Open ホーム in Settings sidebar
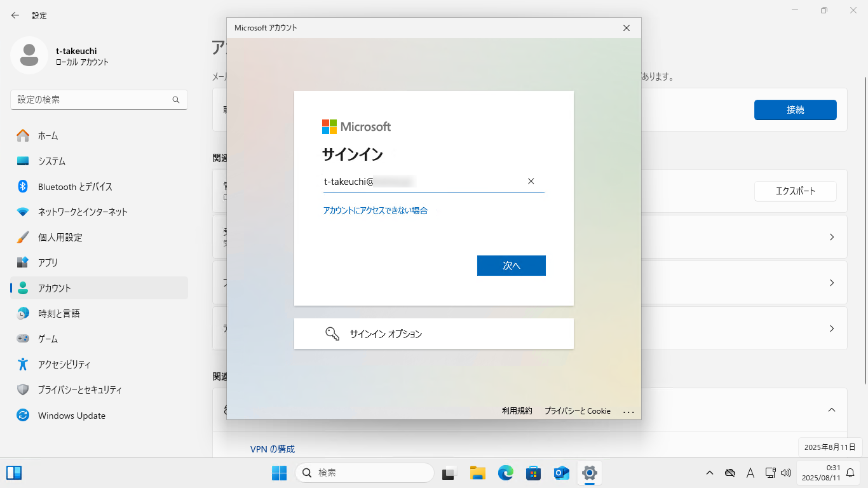This screenshot has width=868, height=488. 99,135
